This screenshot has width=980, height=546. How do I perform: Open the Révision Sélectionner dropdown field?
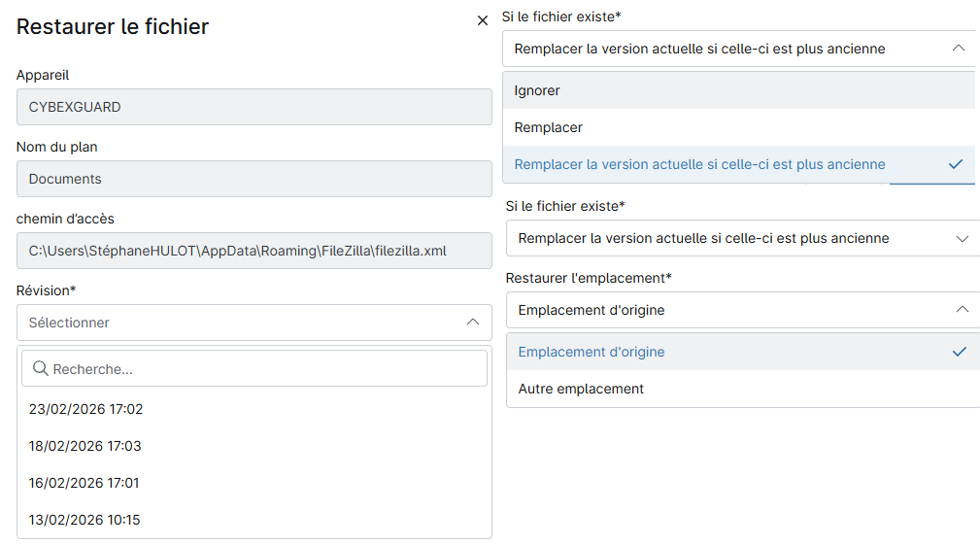coord(243,323)
